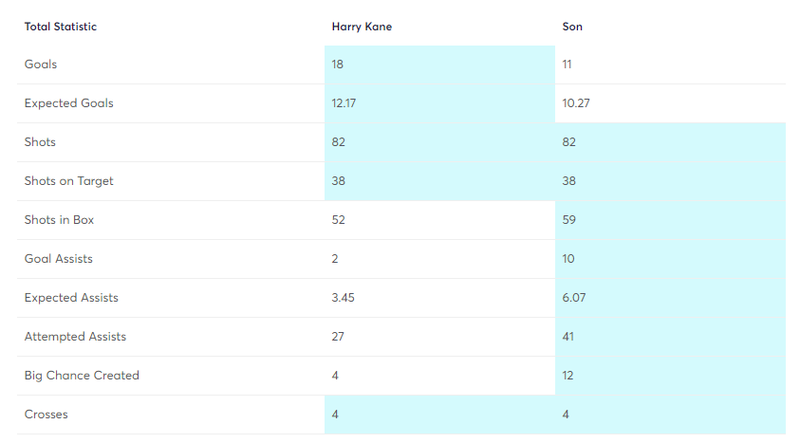Click Son's Crosses value 4
Screen dimensions: 800x443
coord(565,414)
